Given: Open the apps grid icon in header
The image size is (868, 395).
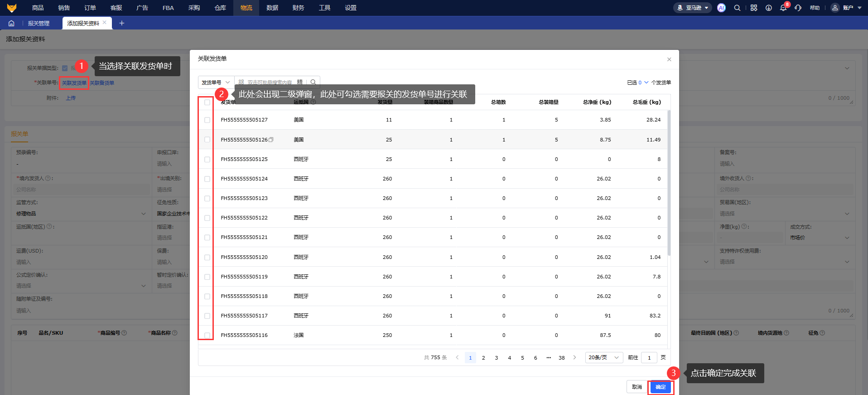Looking at the screenshot, I should [753, 8].
